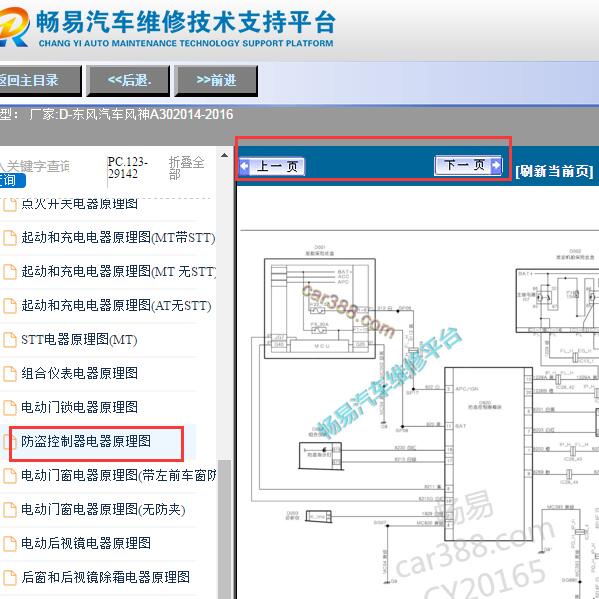
Task: Open STT电器原理图(MT) entry
Action: coord(79,340)
